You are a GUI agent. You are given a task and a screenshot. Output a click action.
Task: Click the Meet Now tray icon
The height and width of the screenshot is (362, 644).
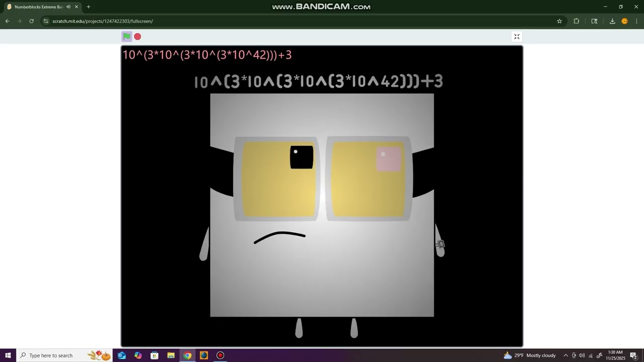[x=574, y=355]
